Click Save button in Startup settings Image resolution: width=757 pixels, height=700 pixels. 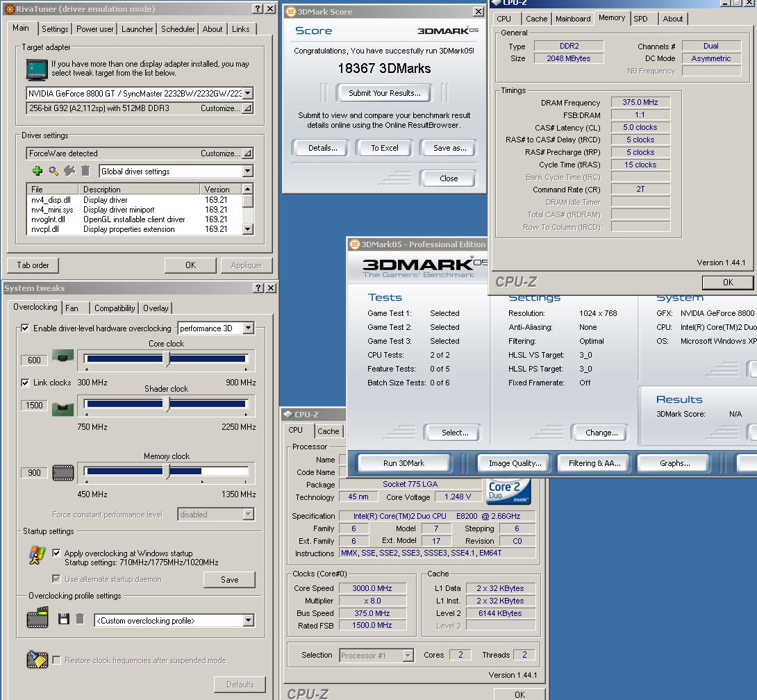click(229, 579)
